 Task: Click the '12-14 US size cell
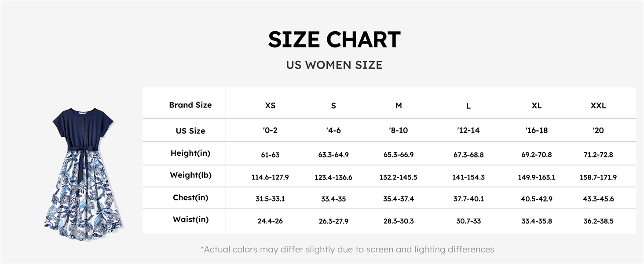pos(468,131)
